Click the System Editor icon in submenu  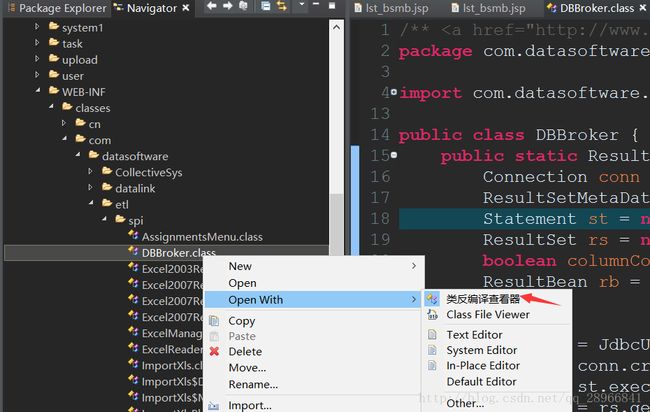tap(432, 350)
